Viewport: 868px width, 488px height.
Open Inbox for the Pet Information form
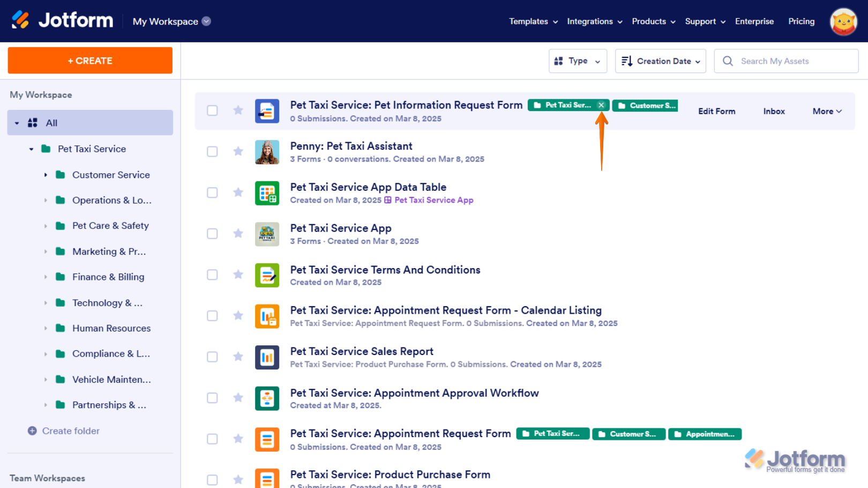pyautogui.click(x=774, y=111)
